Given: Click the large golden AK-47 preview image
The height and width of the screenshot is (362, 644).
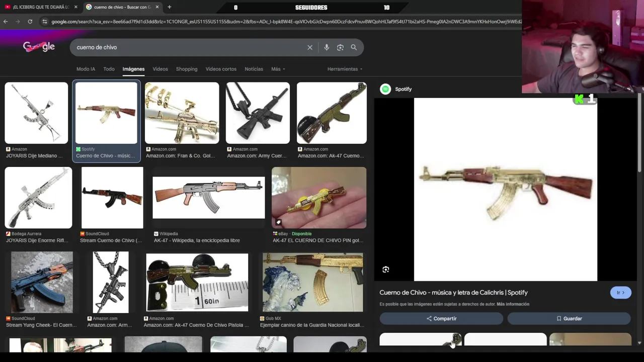Looking at the screenshot, I should click(506, 190).
